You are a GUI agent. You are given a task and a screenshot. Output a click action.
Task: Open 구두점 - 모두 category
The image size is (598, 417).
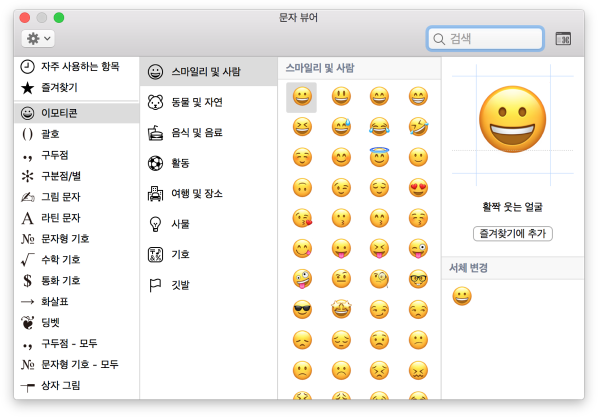[76, 344]
